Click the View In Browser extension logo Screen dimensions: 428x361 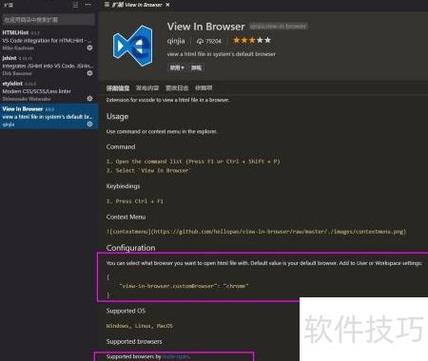point(133,46)
